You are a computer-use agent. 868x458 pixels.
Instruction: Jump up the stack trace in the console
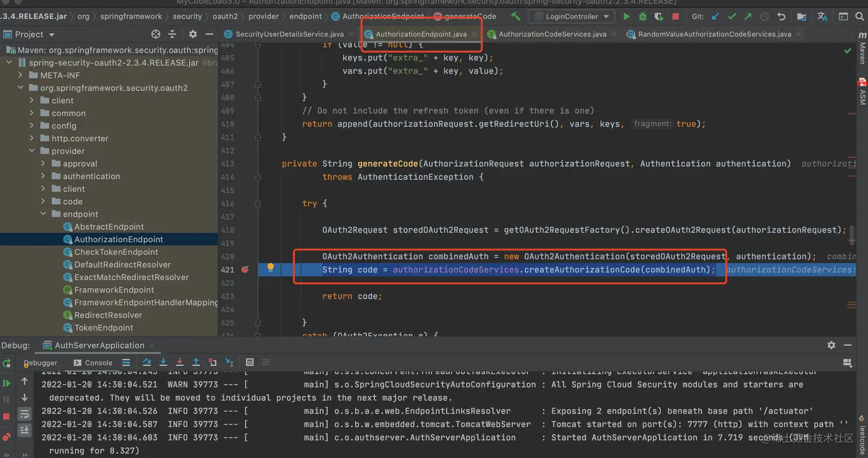click(x=25, y=381)
